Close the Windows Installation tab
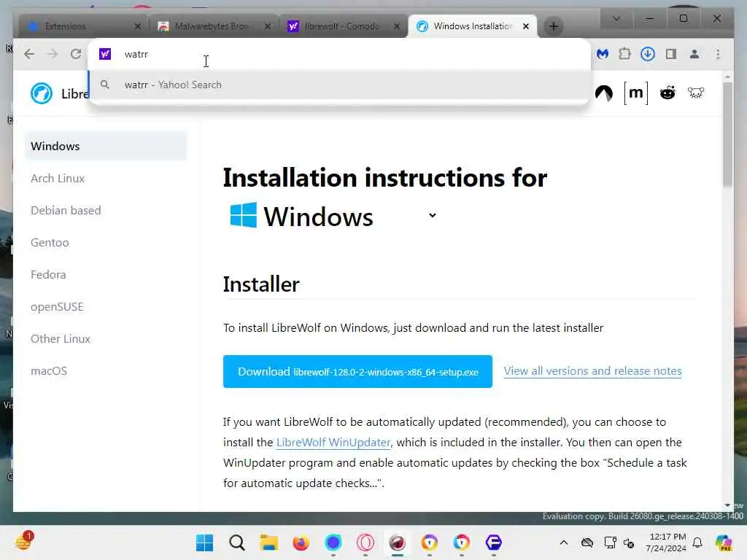This screenshot has width=747, height=560. click(x=526, y=26)
